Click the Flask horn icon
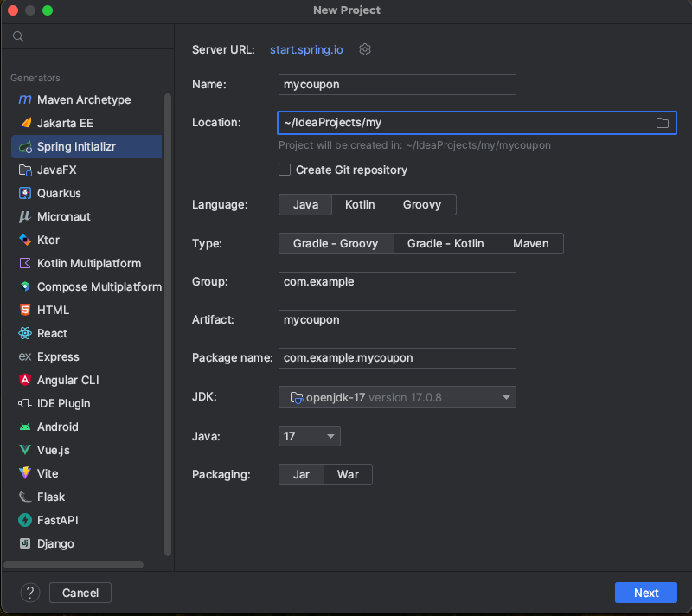 [x=25, y=497]
